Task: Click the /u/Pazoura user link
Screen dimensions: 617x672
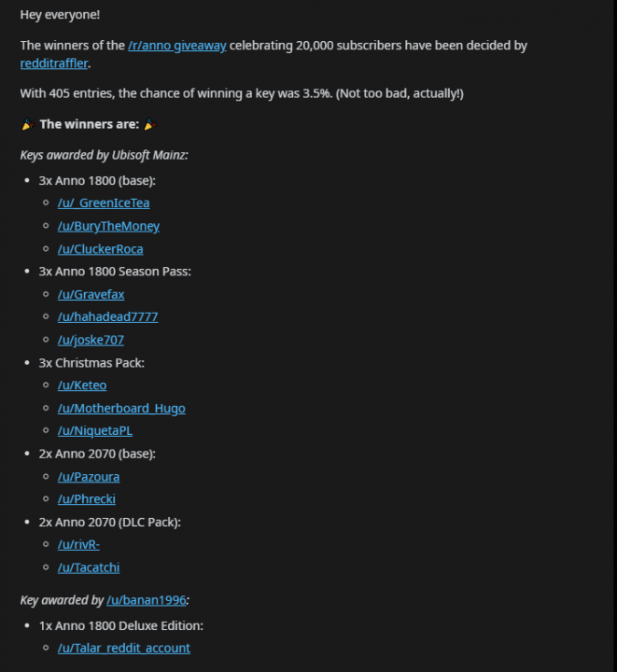Action: coord(88,476)
